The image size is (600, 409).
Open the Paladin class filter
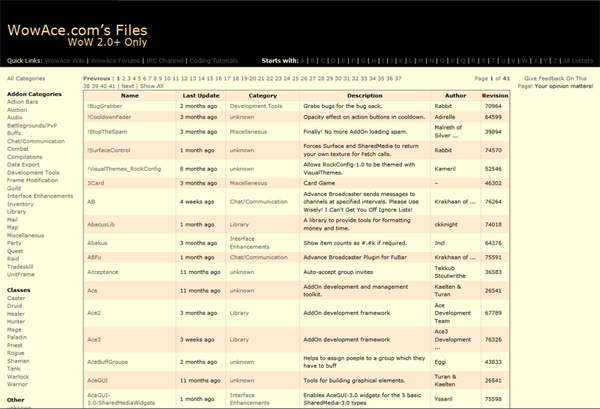17,337
